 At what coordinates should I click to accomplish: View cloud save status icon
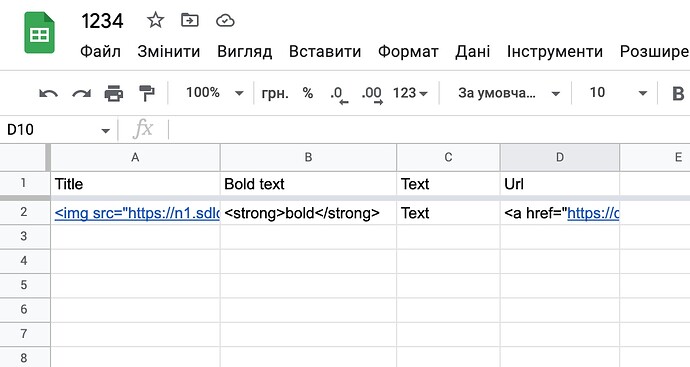click(225, 20)
